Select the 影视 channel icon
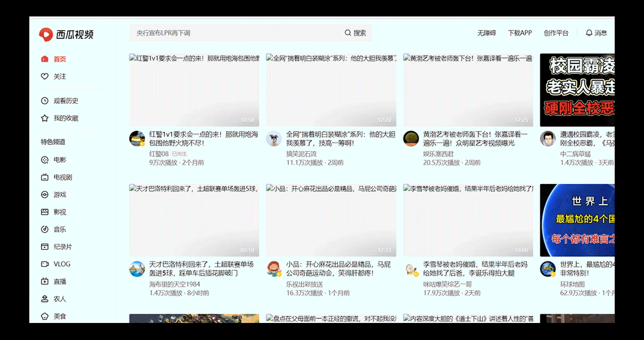This screenshot has width=644, height=340. click(x=44, y=212)
